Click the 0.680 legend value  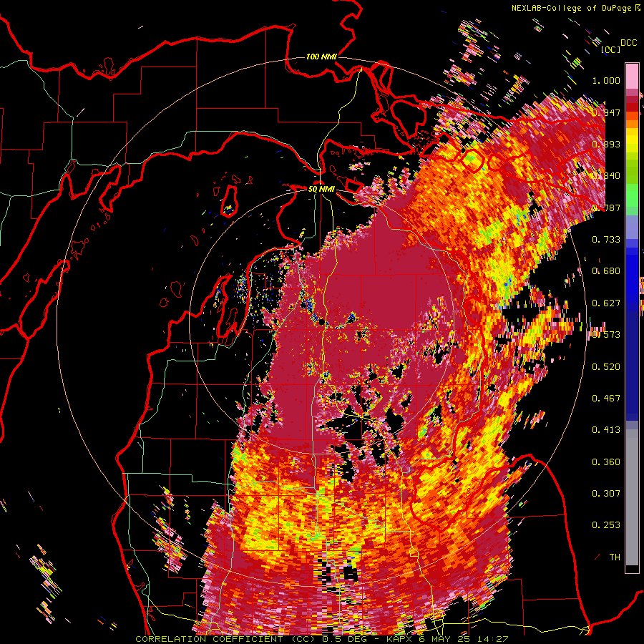(606, 271)
